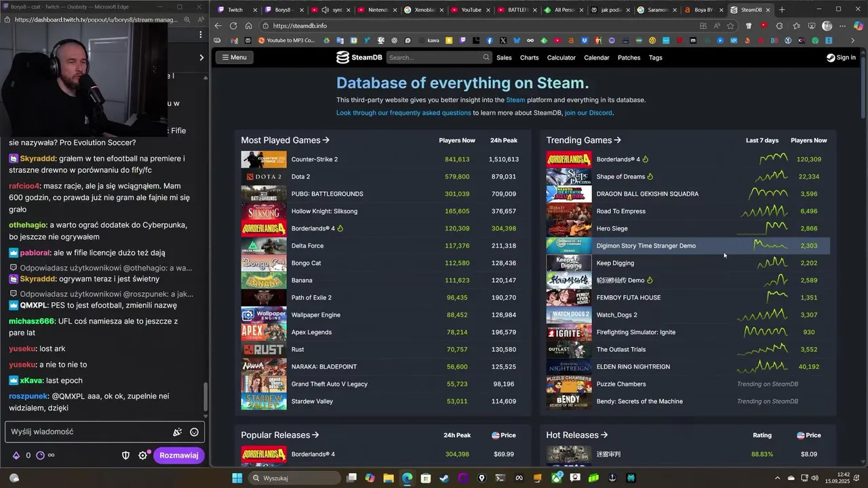
Task: Open the Patches page
Action: 629,58
